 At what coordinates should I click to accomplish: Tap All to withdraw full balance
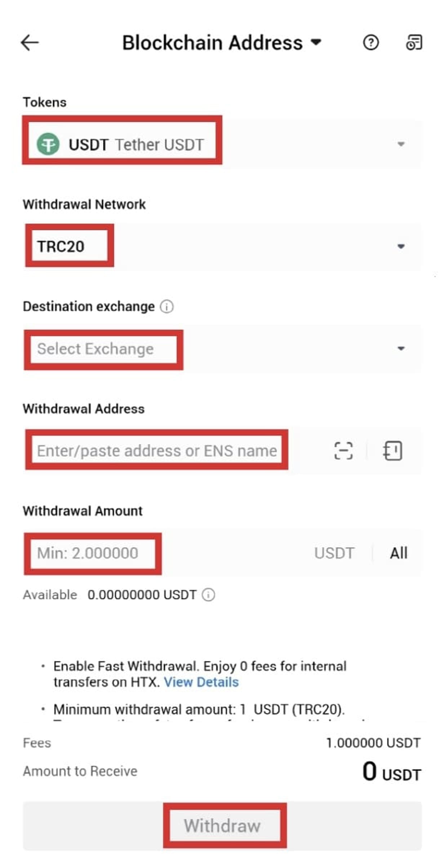pos(398,553)
